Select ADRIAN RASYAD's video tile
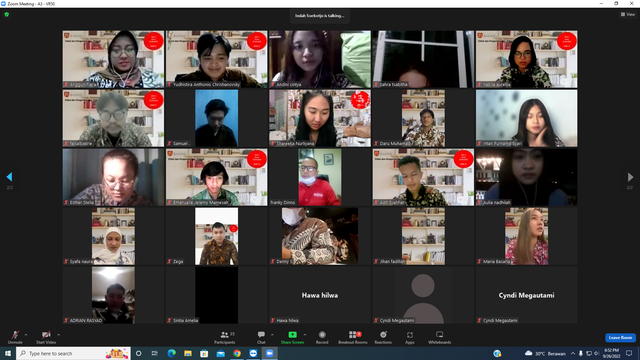This screenshot has height=360, width=640. coord(113,295)
